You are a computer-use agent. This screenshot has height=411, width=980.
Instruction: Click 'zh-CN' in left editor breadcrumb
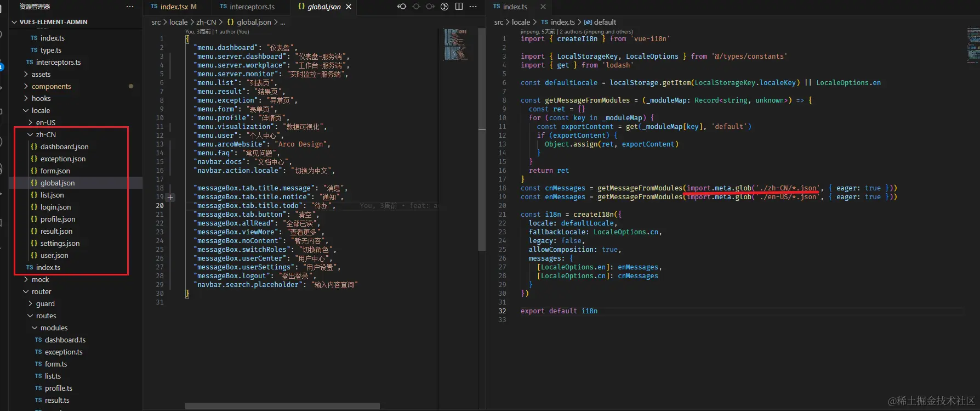coord(206,22)
